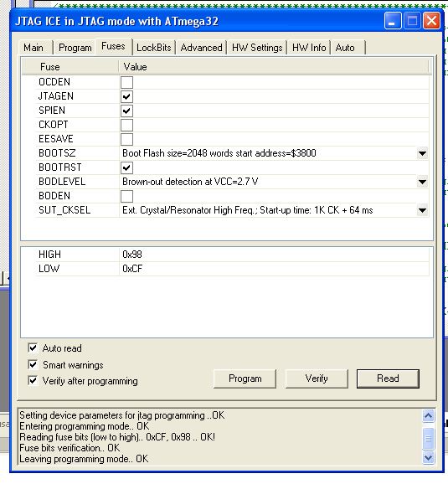Tick the BODEN fuse checkbox

[x=126, y=196]
